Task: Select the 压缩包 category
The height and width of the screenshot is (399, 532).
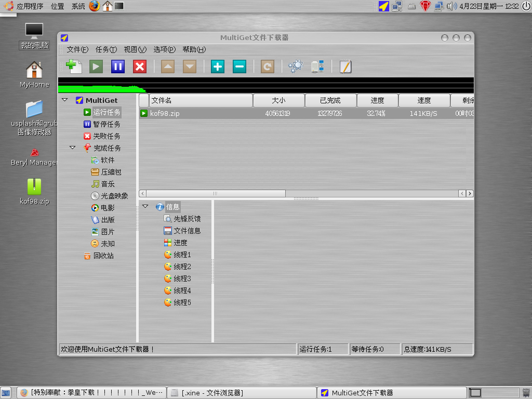Action: pyautogui.click(x=111, y=172)
